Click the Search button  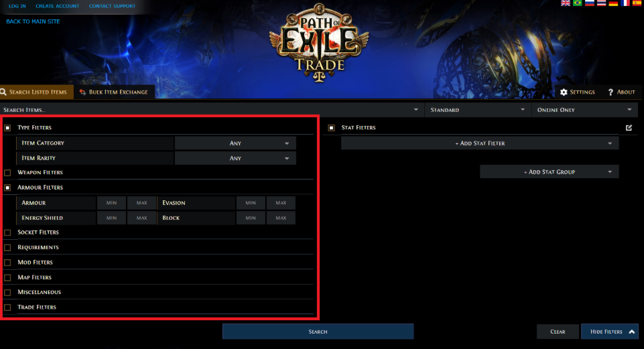click(x=318, y=332)
